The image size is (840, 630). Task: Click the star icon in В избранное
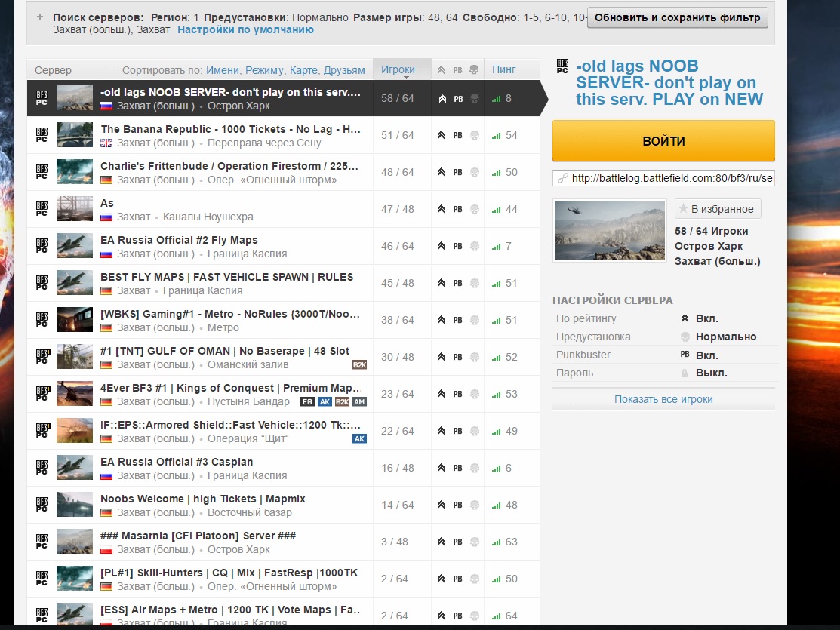tap(683, 208)
